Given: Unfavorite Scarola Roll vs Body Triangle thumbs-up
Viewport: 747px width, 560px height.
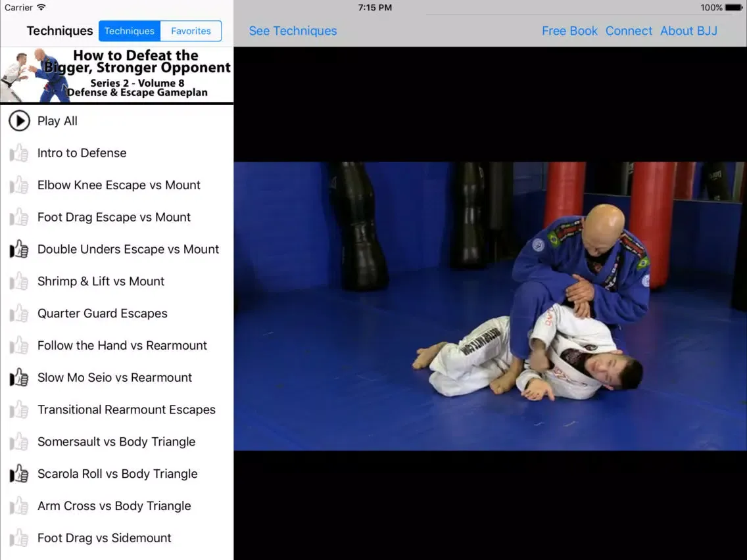Looking at the screenshot, I should 19,474.
